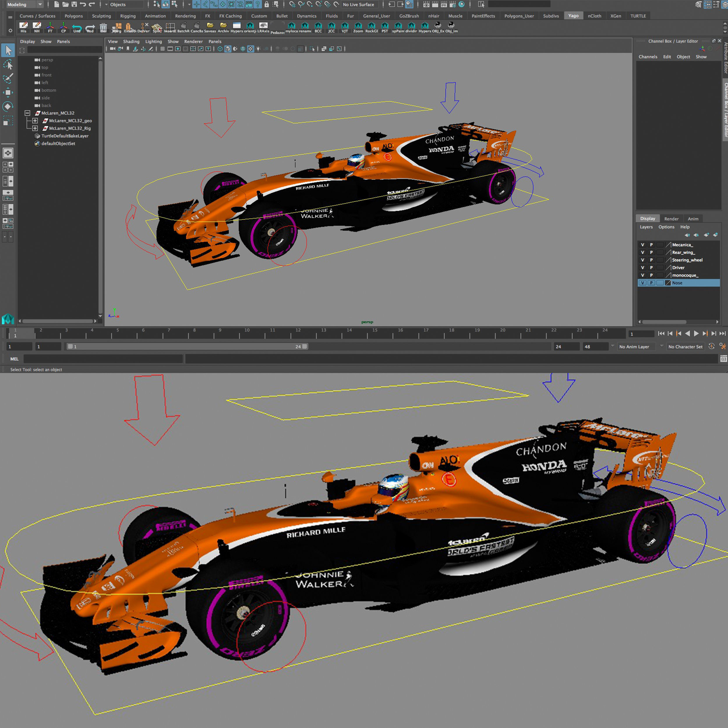Image resolution: width=728 pixels, height=728 pixels.
Task: Toggle playback P of Driver layer
Action: (651, 268)
